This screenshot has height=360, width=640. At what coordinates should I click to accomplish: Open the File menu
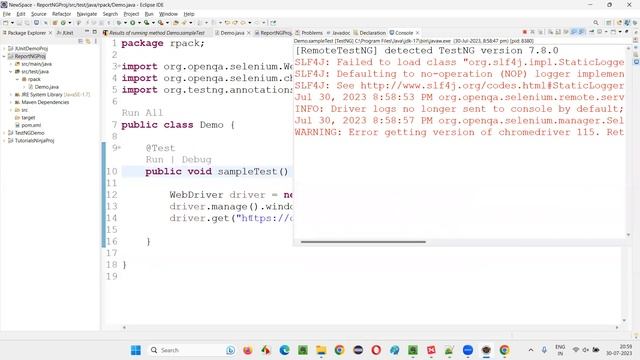coord(7,14)
